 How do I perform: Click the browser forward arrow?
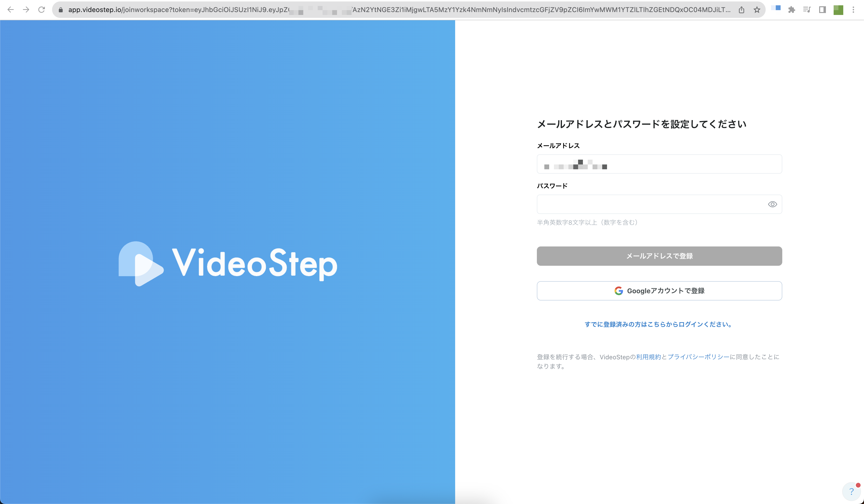[26, 10]
